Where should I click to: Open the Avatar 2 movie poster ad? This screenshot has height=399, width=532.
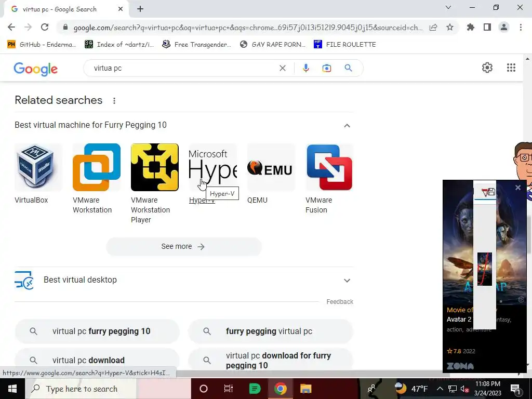[x=485, y=243]
